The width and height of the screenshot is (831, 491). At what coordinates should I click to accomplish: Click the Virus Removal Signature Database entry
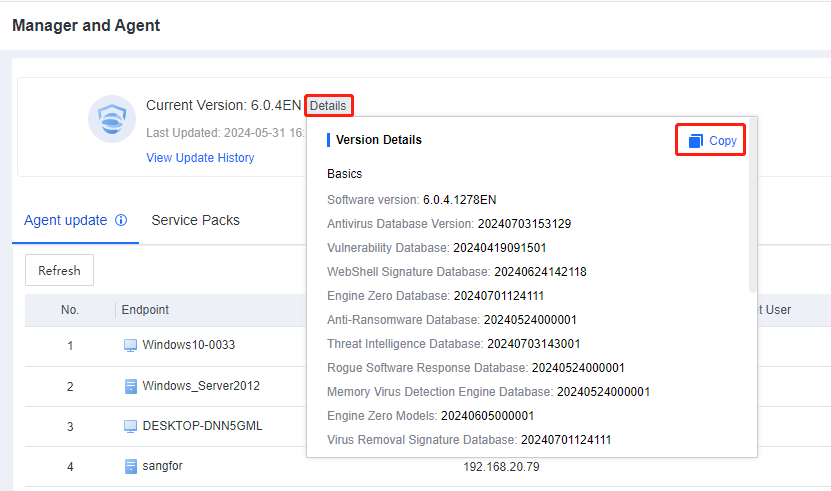click(469, 440)
